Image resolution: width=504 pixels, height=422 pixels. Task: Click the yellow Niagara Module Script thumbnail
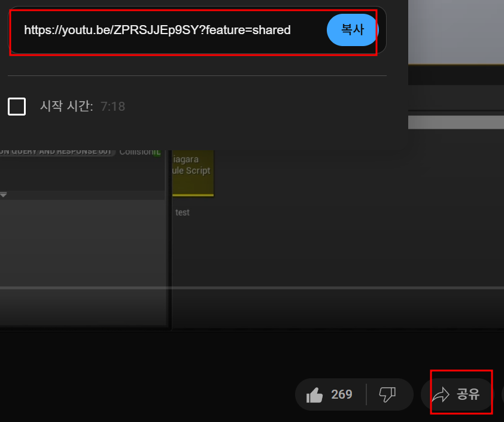[193, 173]
